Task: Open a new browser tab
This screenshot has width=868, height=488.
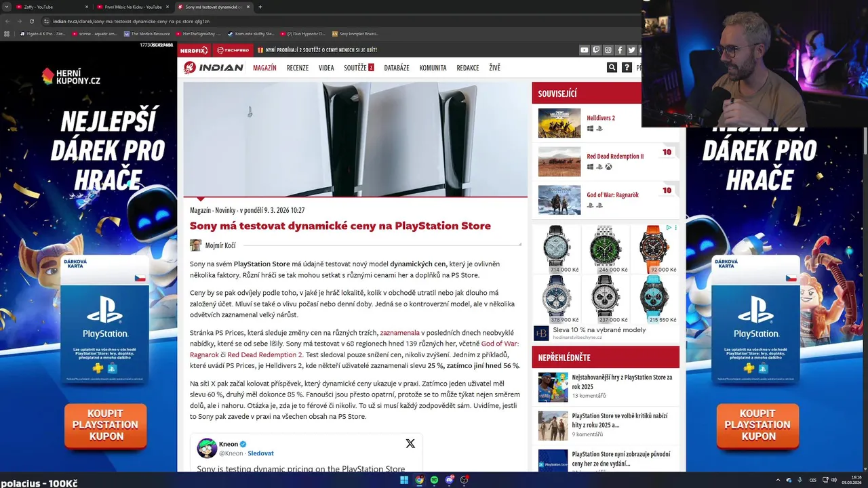Action: [x=260, y=7]
